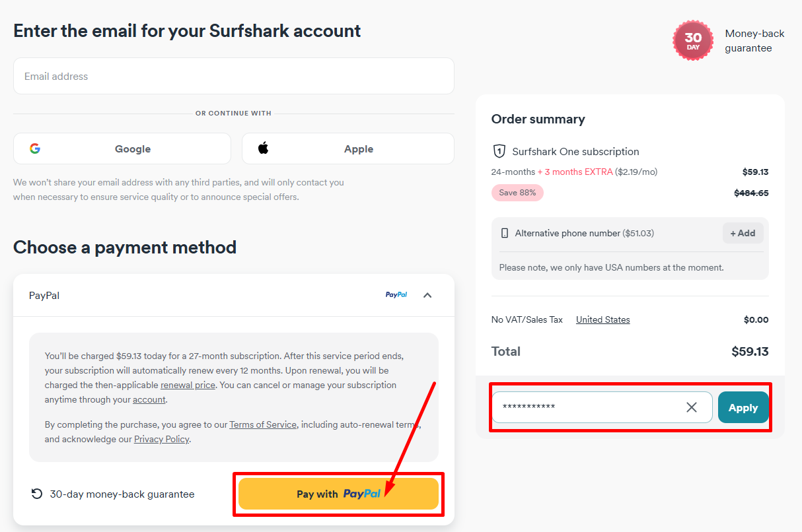This screenshot has width=802, height=532.
Task: Click the 30-day money-back badge
Action: (x=692, y=41)
